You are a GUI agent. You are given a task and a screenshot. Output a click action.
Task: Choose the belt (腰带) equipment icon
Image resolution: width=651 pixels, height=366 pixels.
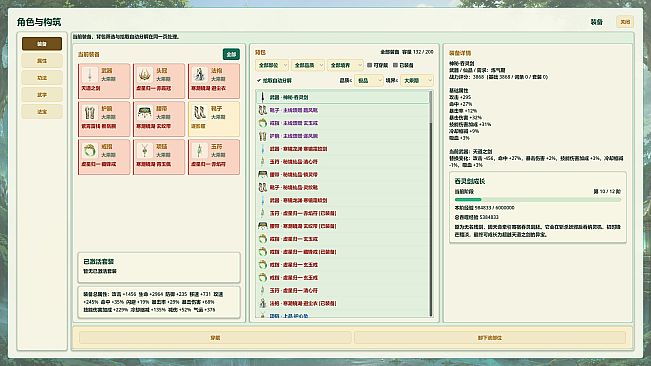pyautogui.click(x=144, y=113)
